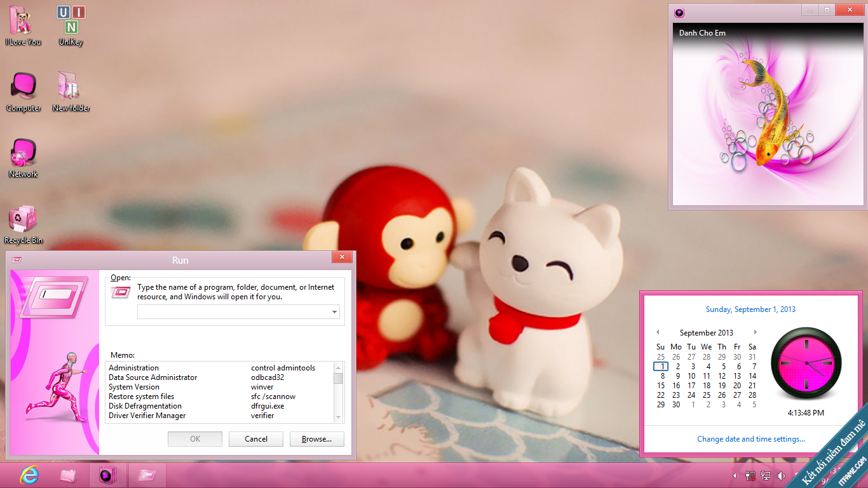The width and height of the screenshot is (868, 488).
Task: Click the control admintools command text
Action: click(283, 368)
